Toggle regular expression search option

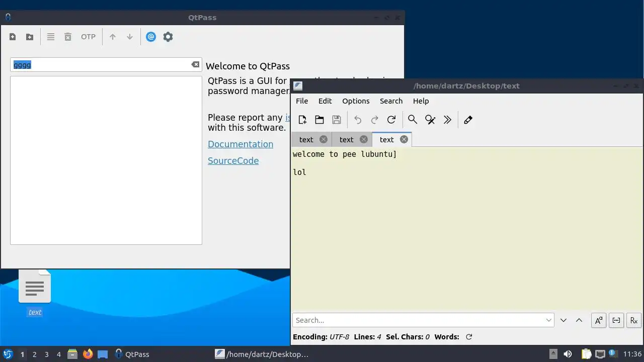point(634,320)
